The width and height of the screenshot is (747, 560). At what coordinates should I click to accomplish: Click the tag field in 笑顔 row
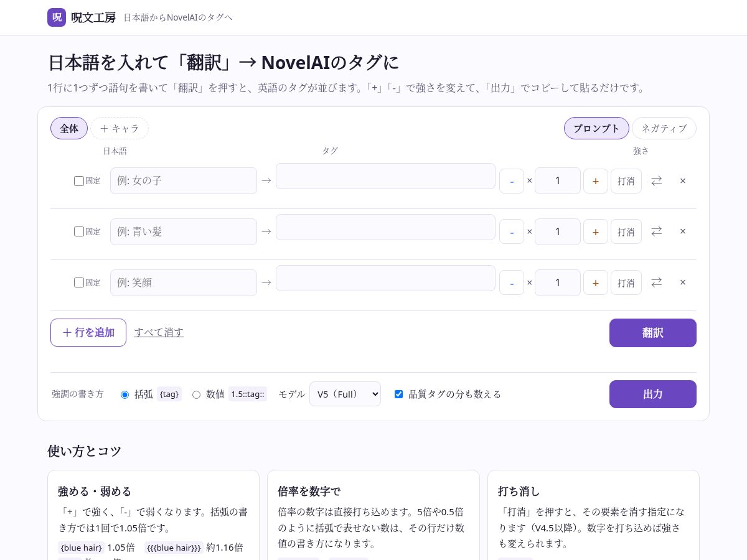pyautogui.click(x=385, y=278)
